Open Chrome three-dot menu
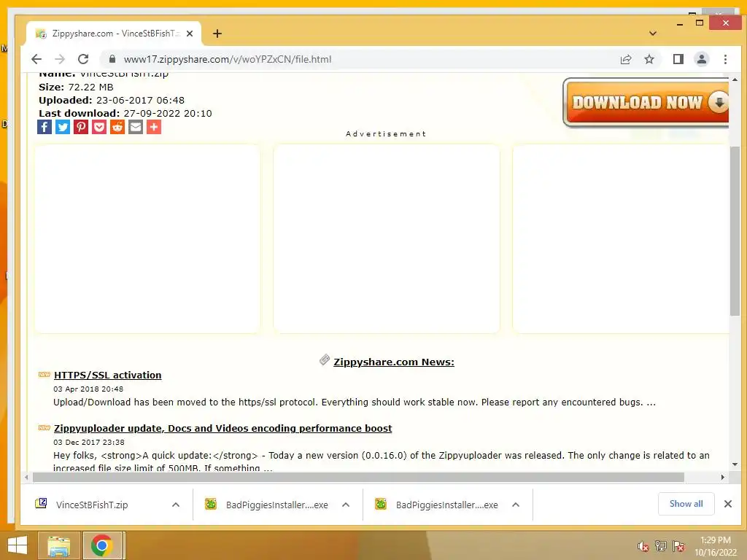747x560 pixels. [725, 59]
